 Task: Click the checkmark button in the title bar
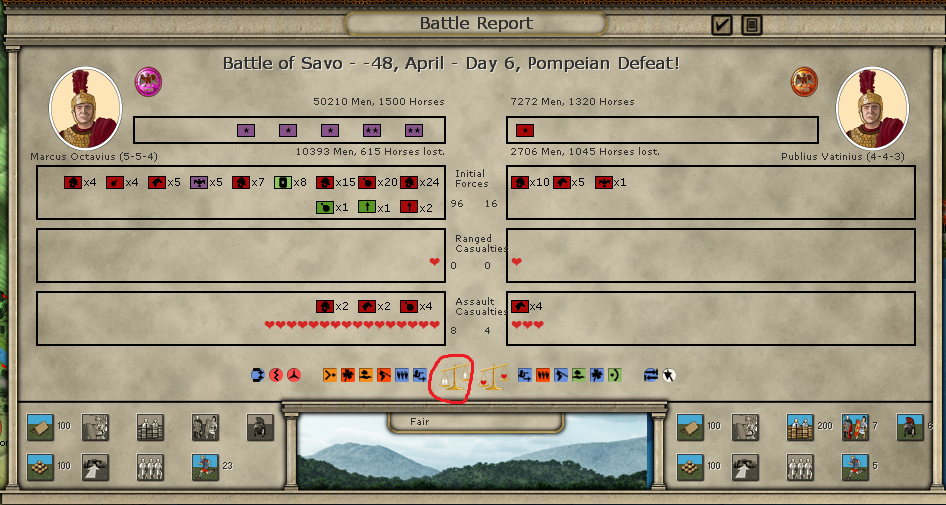(722, 25)
